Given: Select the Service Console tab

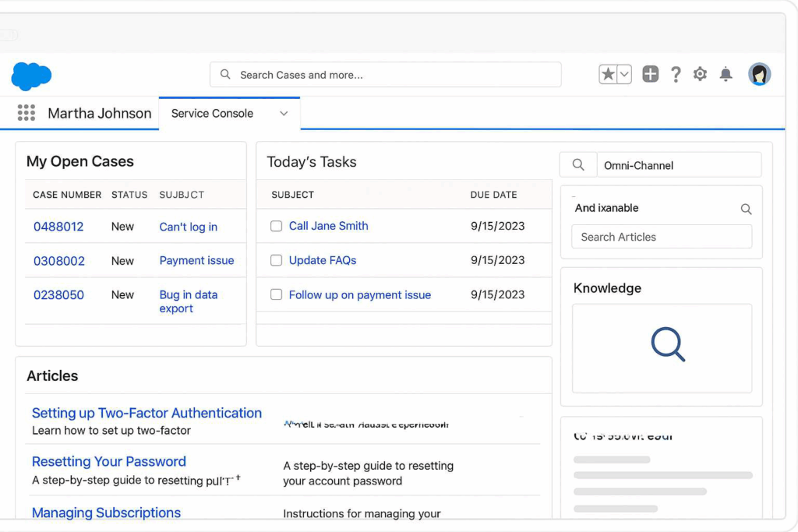Looking at the screenshot, I should point(212,114).
